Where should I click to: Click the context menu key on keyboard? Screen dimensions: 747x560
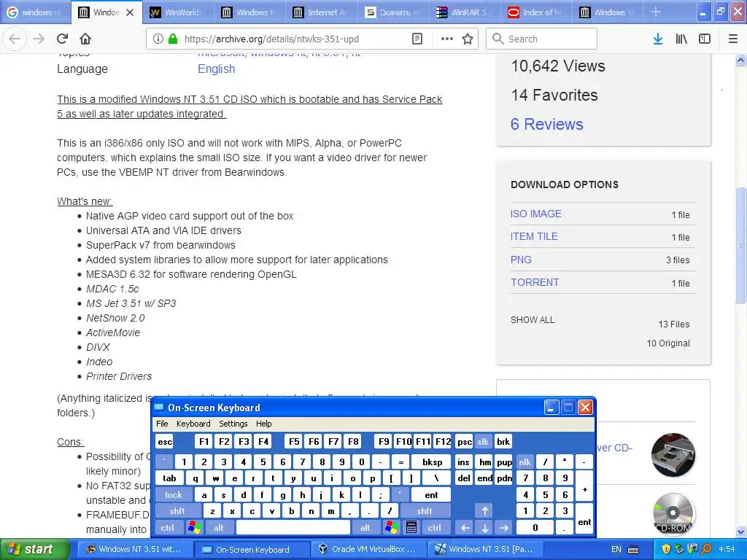(411, 527)
